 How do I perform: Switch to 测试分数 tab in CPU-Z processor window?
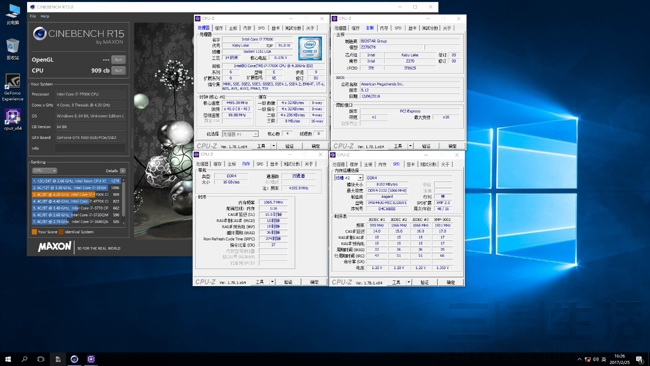point(293,28)
